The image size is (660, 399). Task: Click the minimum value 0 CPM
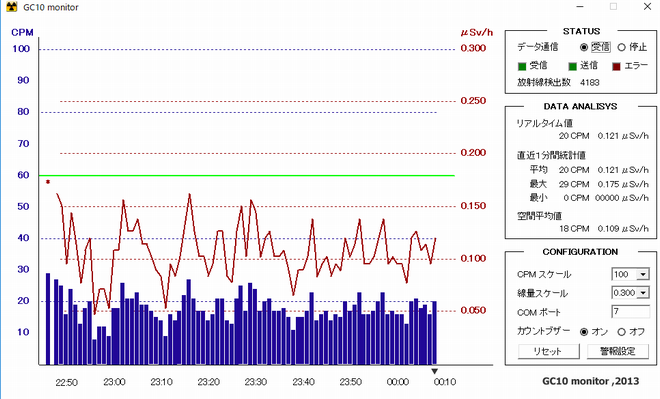(x=576, y=198)
